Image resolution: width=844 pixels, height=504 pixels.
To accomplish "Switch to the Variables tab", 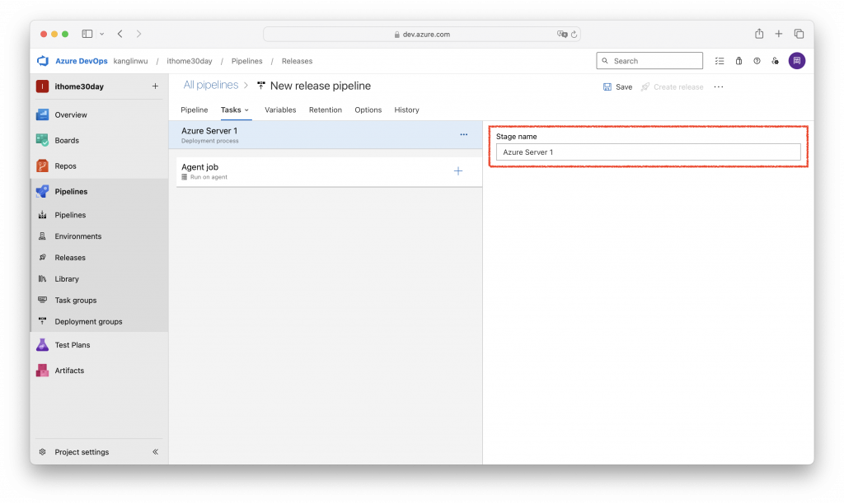I will 280,110.
